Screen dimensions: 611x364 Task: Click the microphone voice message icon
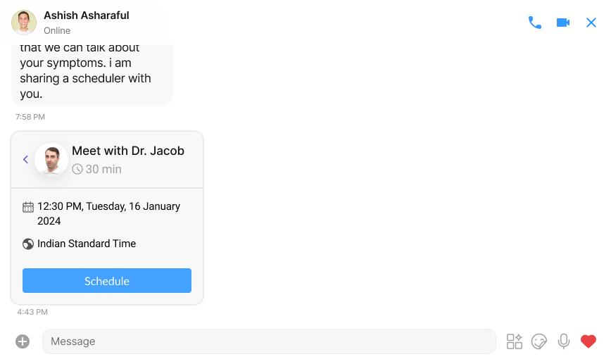(563, 341)
